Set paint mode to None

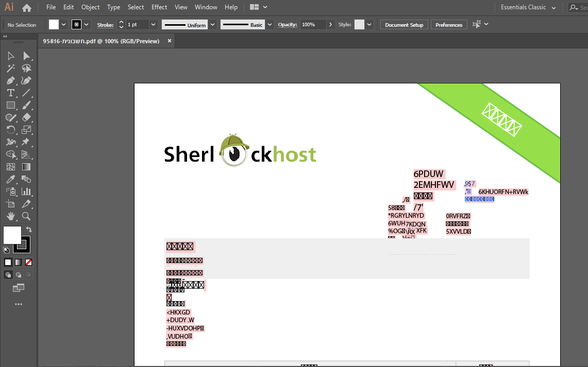[29, 262]
